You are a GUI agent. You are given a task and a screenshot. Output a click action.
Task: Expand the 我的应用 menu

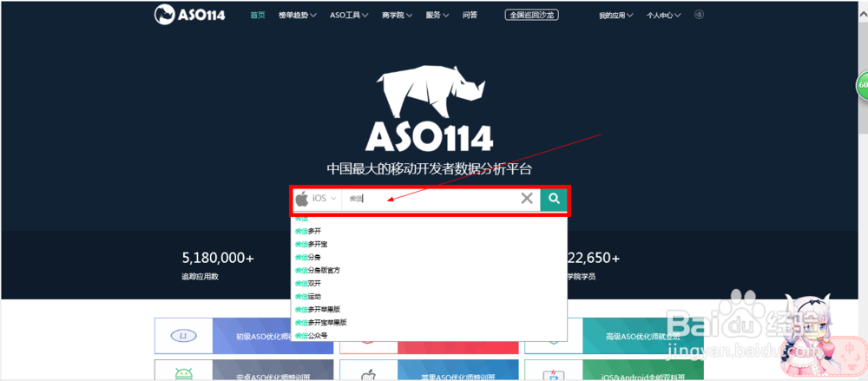(615, 16)
